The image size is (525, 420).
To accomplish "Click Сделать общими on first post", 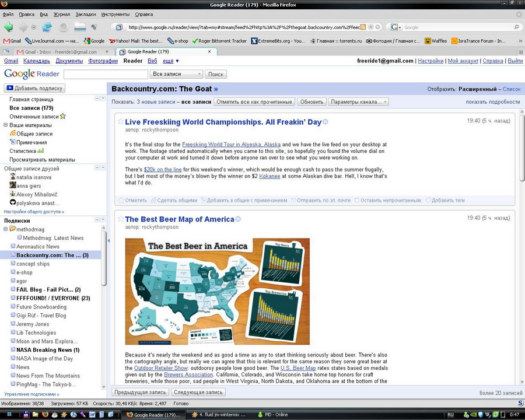I will 174,200.
